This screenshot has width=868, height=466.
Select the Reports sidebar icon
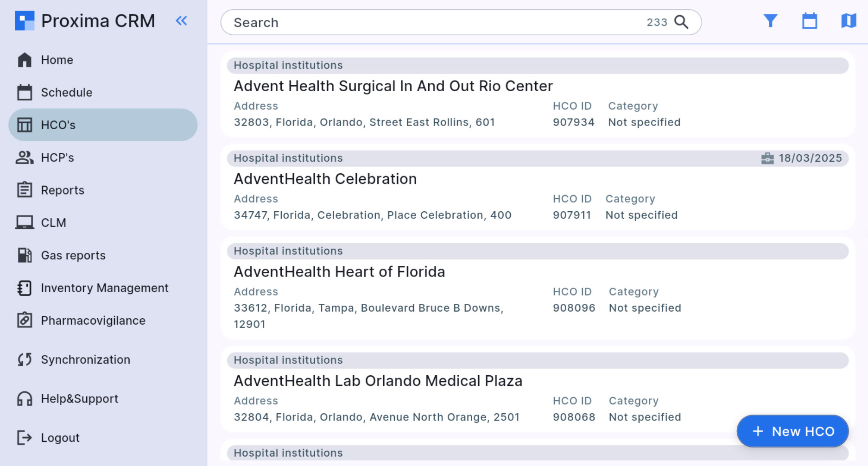click(25, 190)
